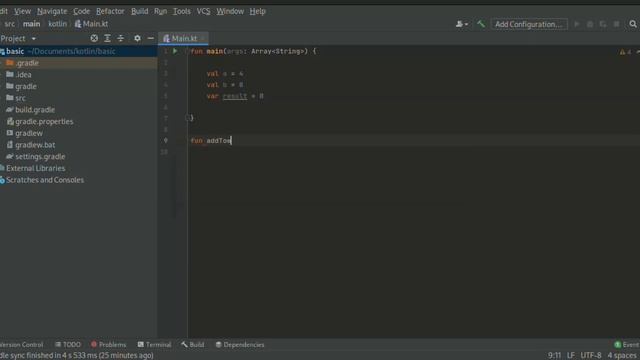
Task: Open the user account dropdown icon
Action: 462,24
